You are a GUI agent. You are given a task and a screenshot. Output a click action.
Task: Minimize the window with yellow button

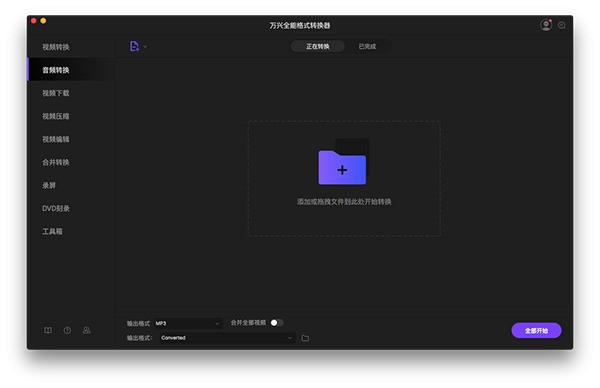pos(44,21)
